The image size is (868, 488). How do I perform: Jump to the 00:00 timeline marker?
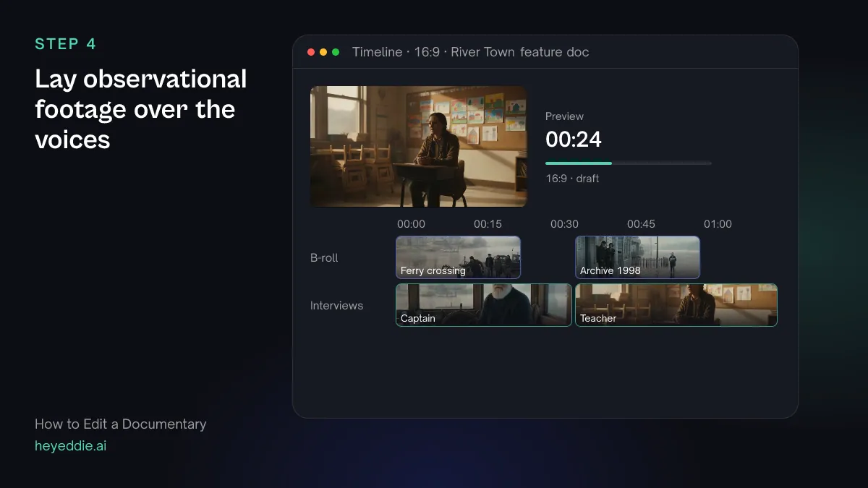(x=411, y=224)
